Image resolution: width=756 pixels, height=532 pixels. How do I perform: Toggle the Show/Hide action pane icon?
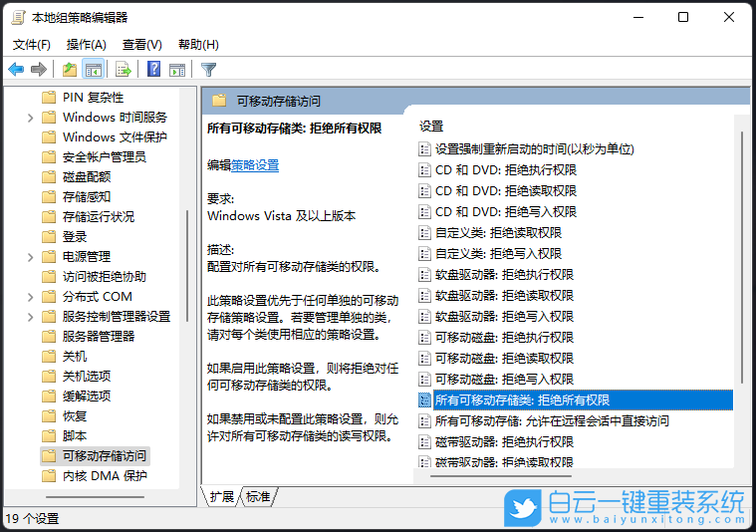(177, 70)
